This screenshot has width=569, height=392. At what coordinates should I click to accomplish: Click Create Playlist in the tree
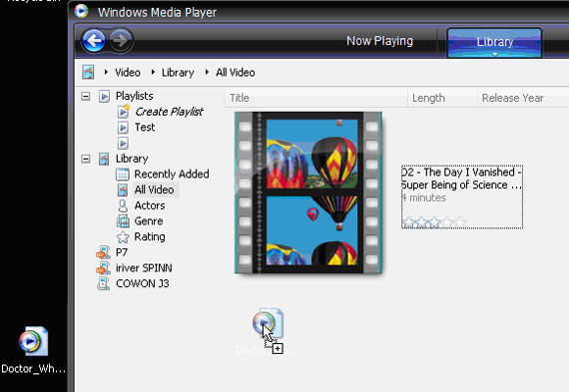click(169, 112)
